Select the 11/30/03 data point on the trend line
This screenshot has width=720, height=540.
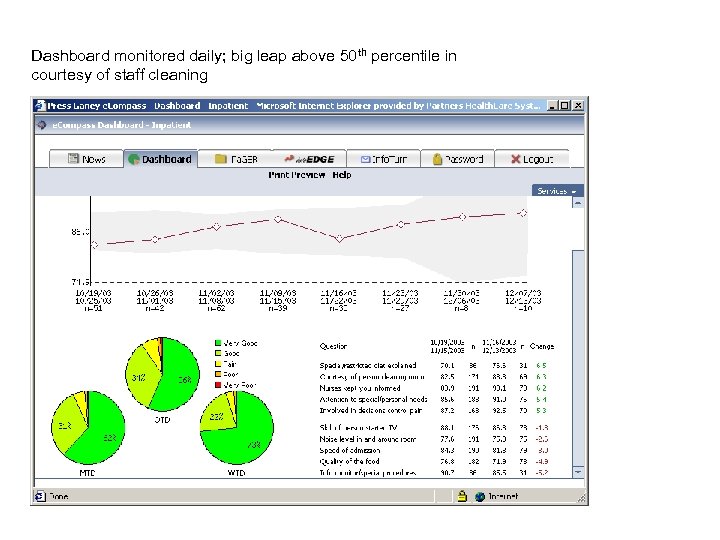(x=462, y=217)
